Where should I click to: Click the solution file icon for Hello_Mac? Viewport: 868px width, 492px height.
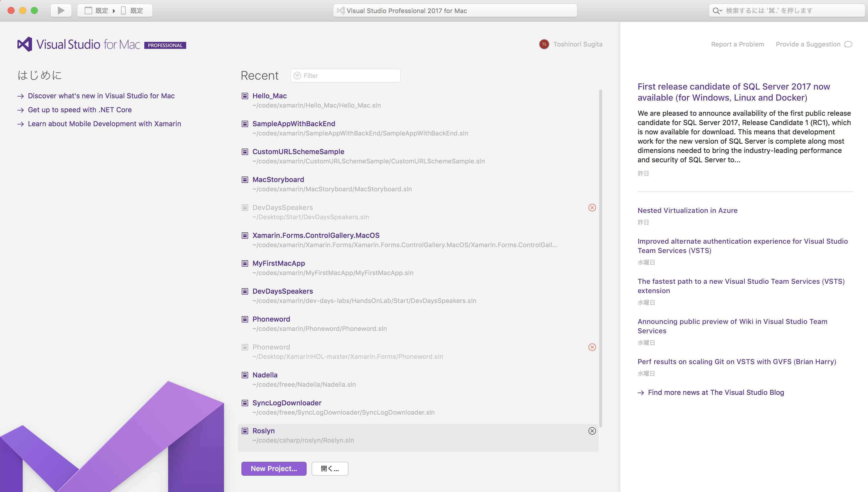coord(244,95)
